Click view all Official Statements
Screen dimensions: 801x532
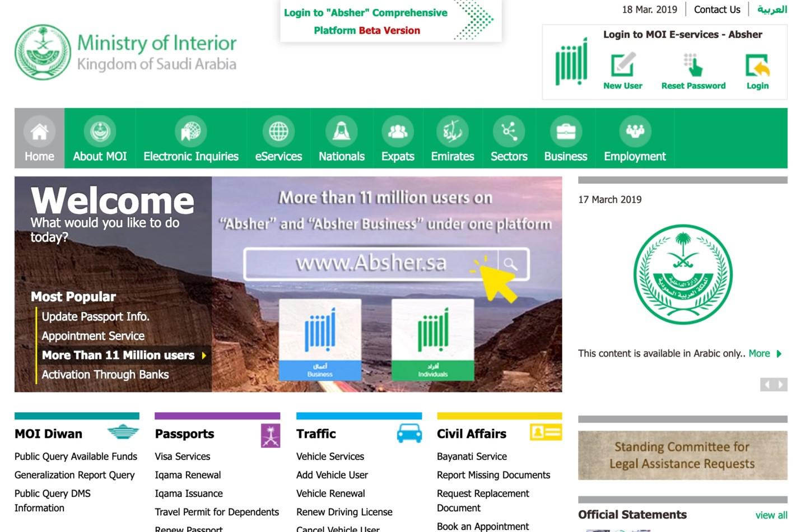coord(771,515)
